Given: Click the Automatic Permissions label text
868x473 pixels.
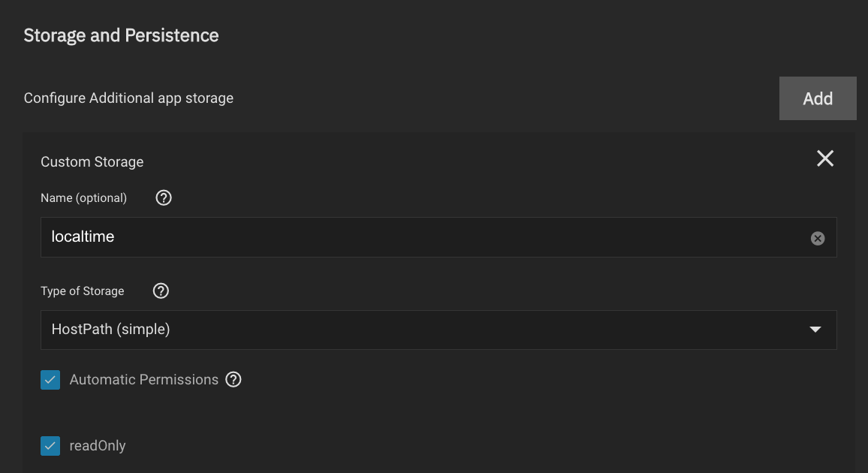Looking at the screenshot, I should tap(144, 379).
